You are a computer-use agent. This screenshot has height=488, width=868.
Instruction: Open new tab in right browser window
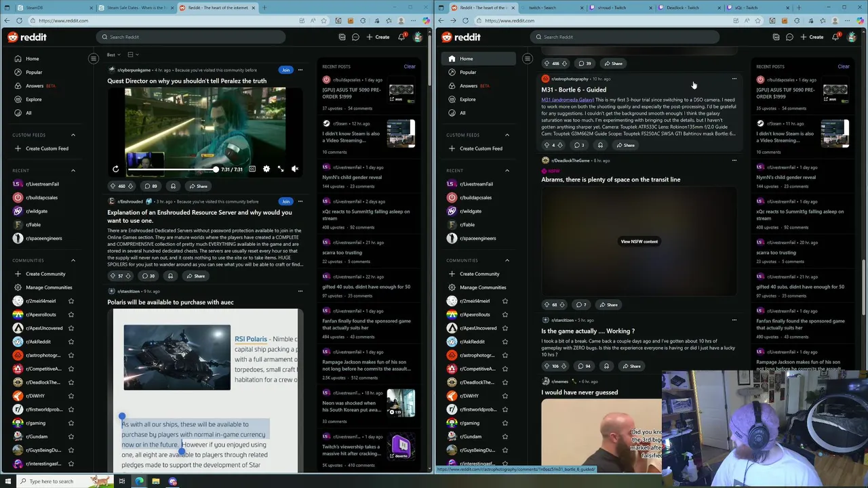(799, 7)
